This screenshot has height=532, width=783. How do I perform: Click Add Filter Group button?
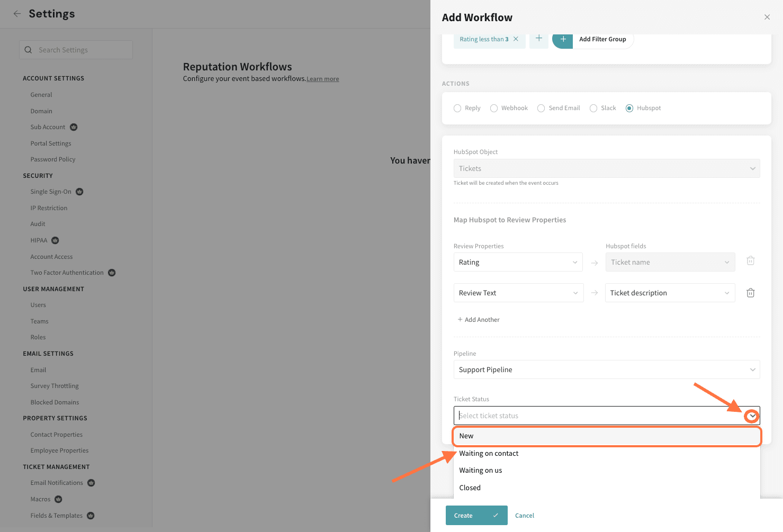[602, 39]
